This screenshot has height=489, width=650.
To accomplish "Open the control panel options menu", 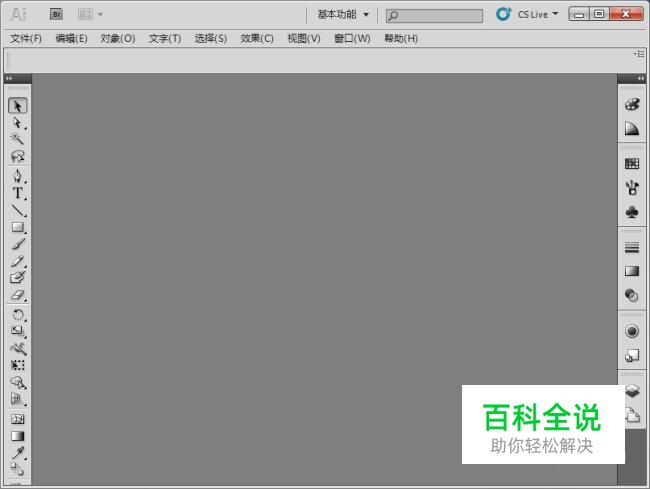I will tap(639, 54).
